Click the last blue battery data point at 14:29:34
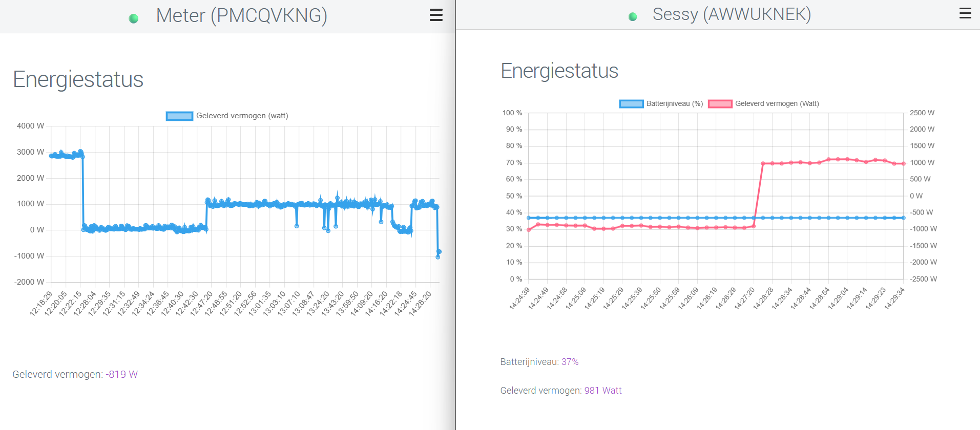This screenshot has width=980, height=430. click(904, 218)
